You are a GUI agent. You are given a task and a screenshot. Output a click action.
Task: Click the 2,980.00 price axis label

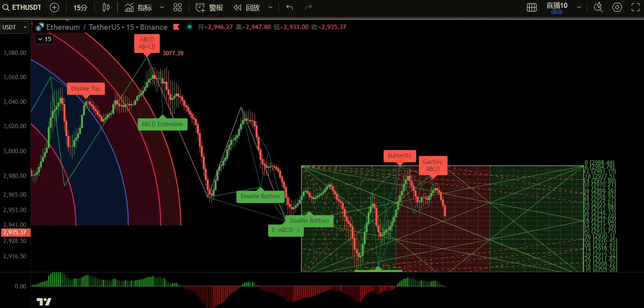(15, 176)
